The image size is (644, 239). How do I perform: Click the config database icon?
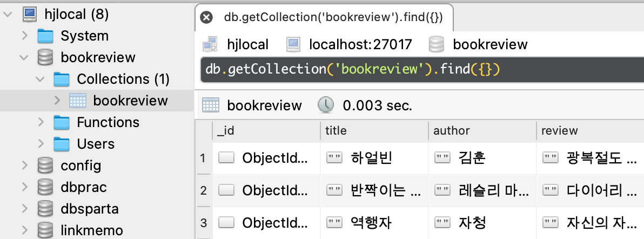(45, 166)
